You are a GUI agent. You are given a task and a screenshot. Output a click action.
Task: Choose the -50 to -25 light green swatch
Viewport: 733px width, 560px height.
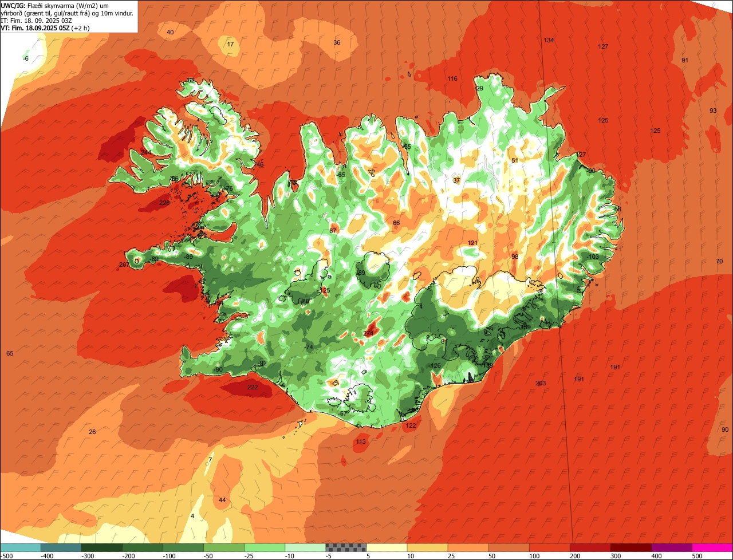point(224,547)
